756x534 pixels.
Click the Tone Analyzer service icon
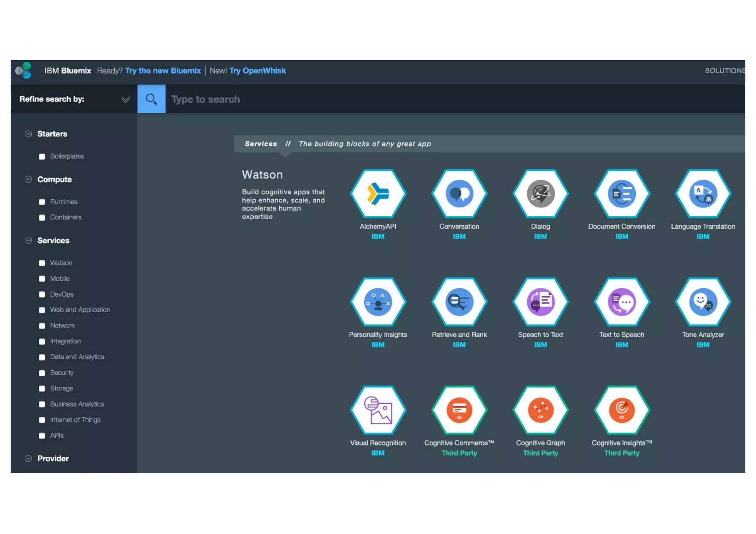tap(702, 302)
